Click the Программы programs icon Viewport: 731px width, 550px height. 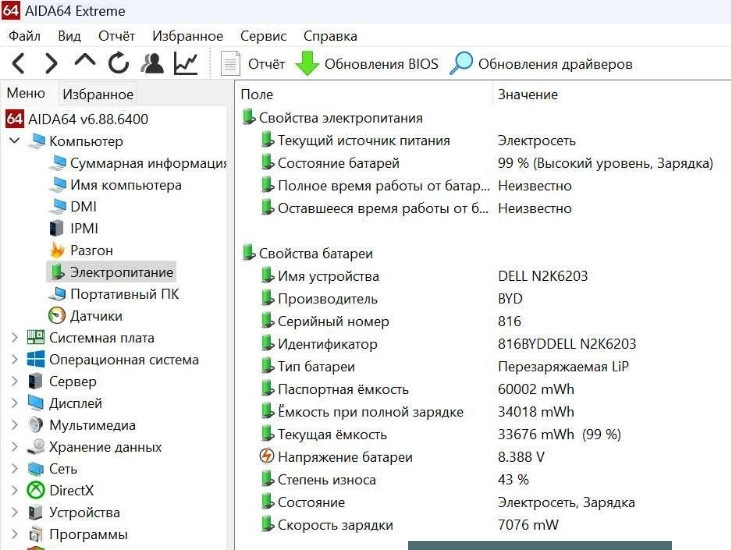tap(36, 534)
